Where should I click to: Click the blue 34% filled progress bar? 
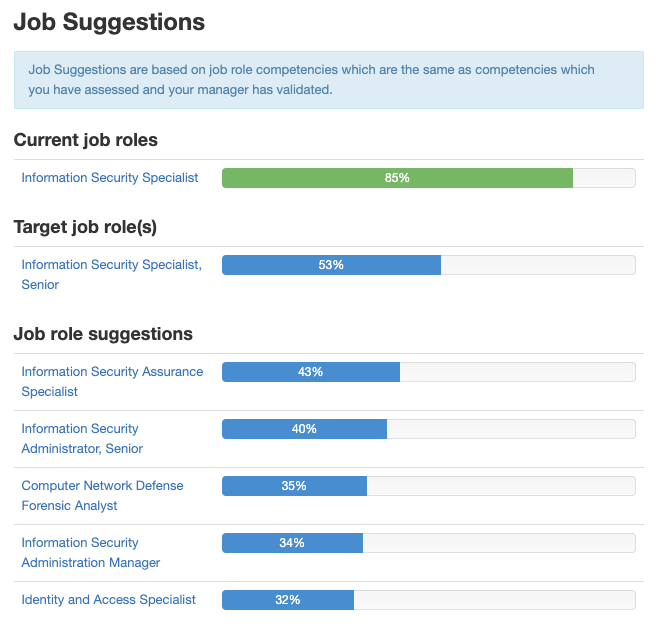pyautogui.click(x=292, y=543)
